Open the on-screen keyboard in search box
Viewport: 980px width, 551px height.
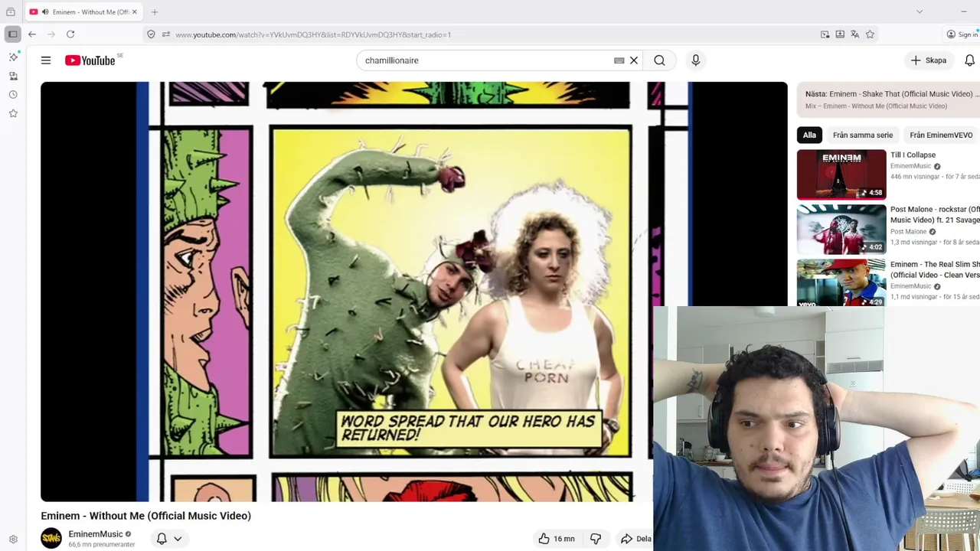[619, 60]
